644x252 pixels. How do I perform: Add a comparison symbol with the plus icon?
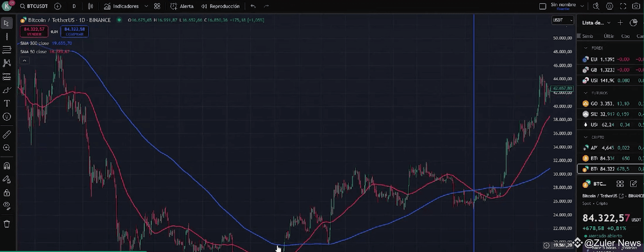click(x=57, y=6)
